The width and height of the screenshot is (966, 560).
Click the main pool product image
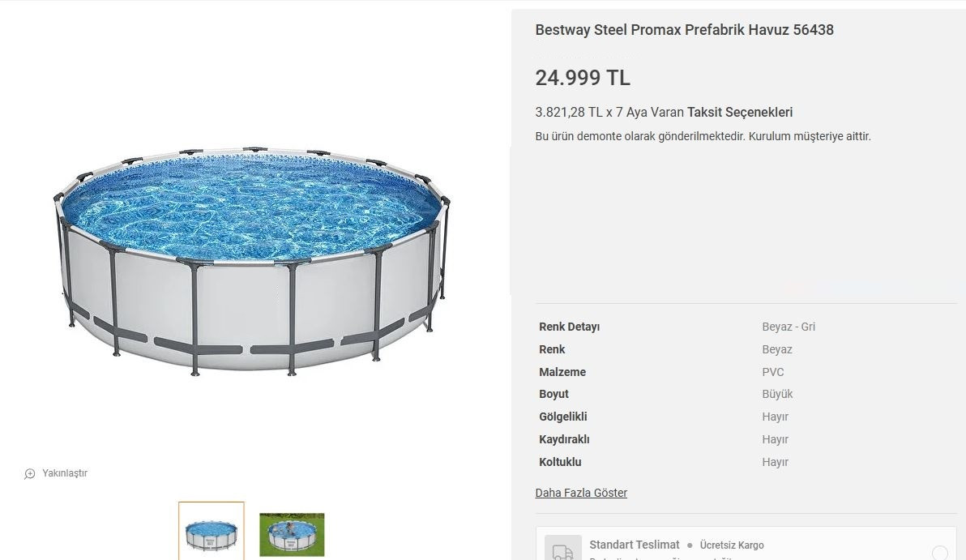tap(251, 259)
